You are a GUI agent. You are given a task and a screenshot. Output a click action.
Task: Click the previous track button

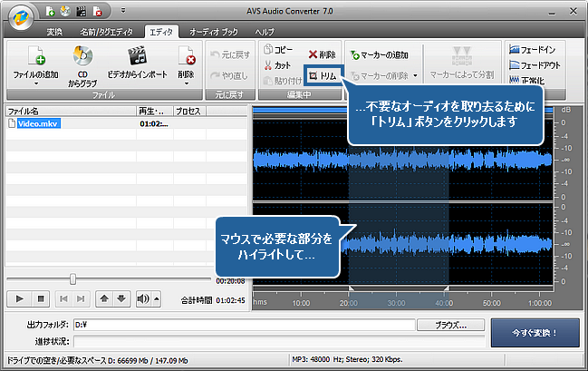63,299
